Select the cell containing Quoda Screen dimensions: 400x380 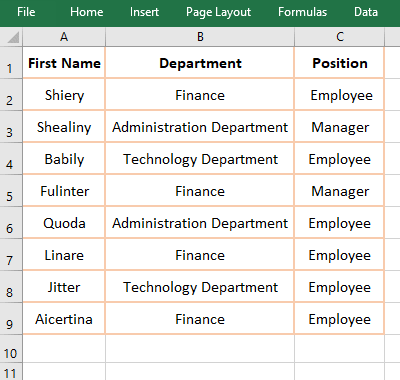[64, 223]
